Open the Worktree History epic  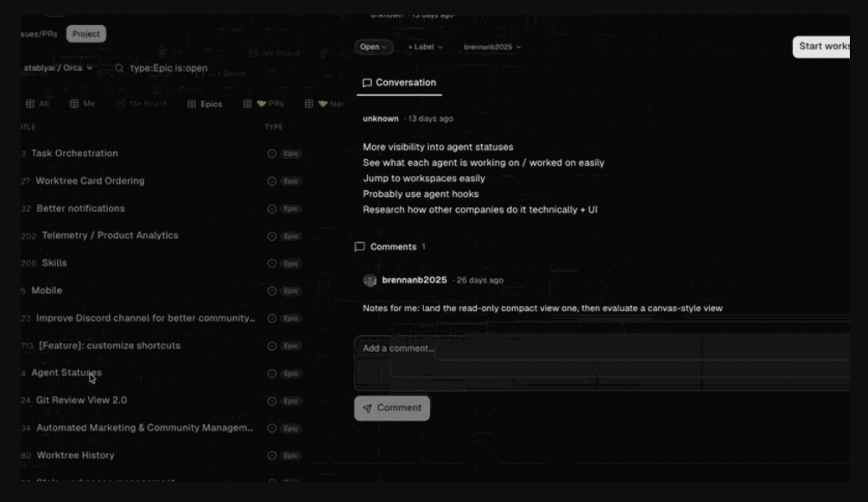pos(75,455)
